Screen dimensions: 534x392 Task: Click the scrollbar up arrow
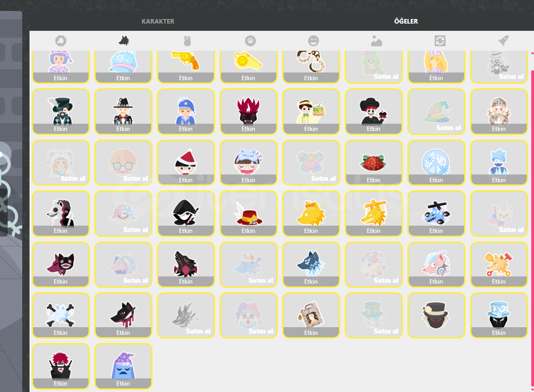coord(532,53)
